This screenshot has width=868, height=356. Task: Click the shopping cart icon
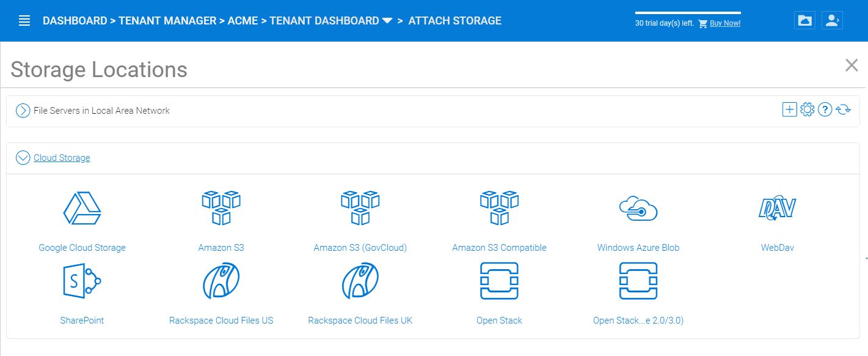[x=702, y=24]
